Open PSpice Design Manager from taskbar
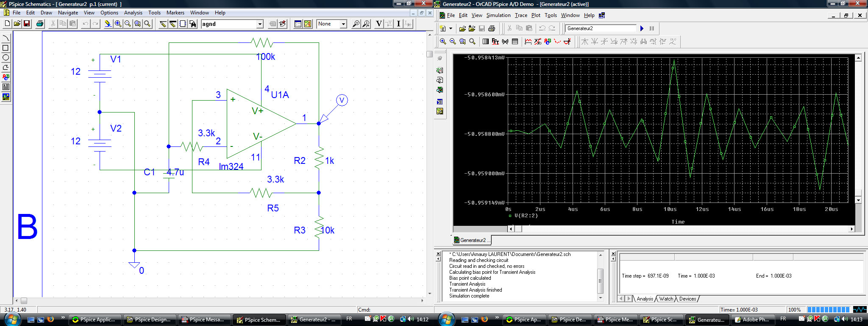Screen dimensions: 868x326 pos(149,320)
